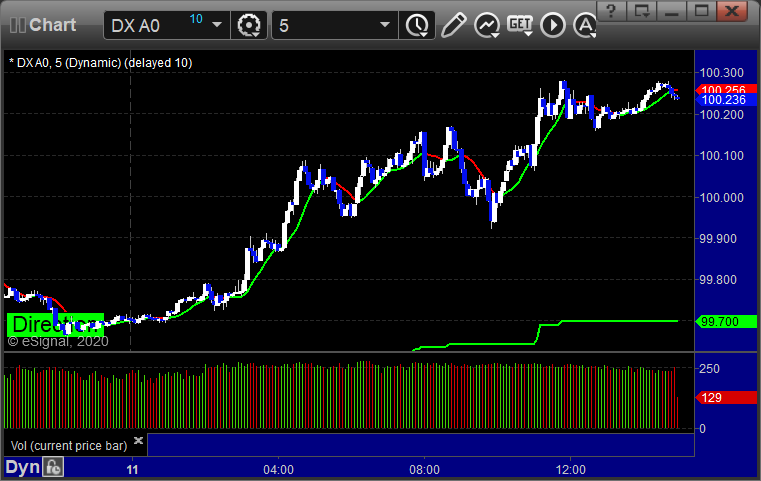761x481 pixels.
Task: Click the time template clock icon
Action: coord(415,25)
